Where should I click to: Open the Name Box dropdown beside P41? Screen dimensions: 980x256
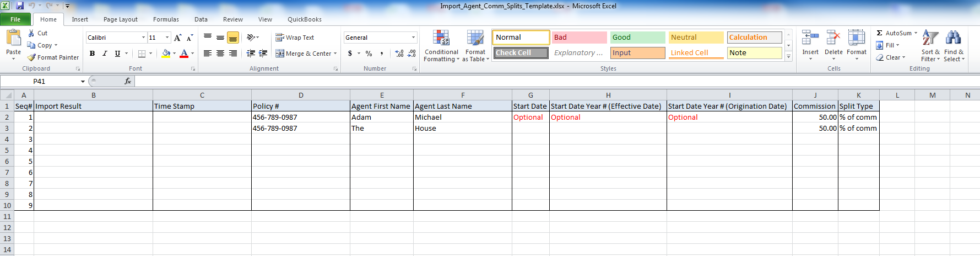pos(83,82)
